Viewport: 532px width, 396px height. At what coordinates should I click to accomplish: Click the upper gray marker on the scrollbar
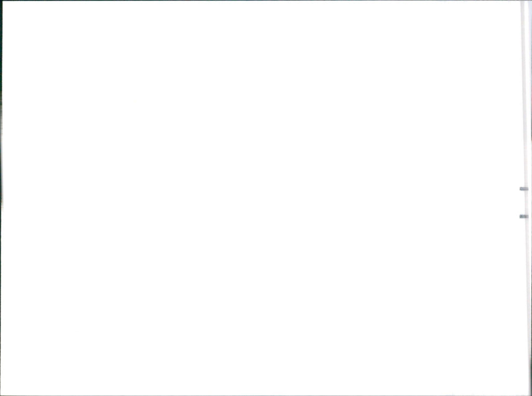pyautogui.click(x=524, y=189)
